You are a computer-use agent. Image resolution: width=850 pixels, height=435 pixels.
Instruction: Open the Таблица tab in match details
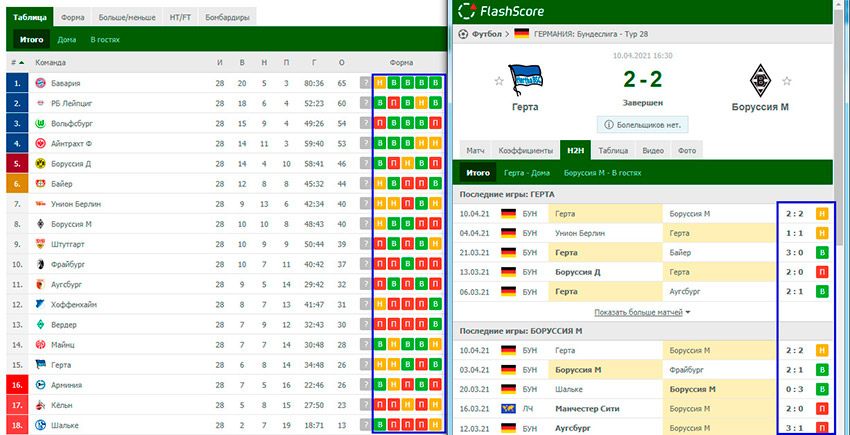614,150
